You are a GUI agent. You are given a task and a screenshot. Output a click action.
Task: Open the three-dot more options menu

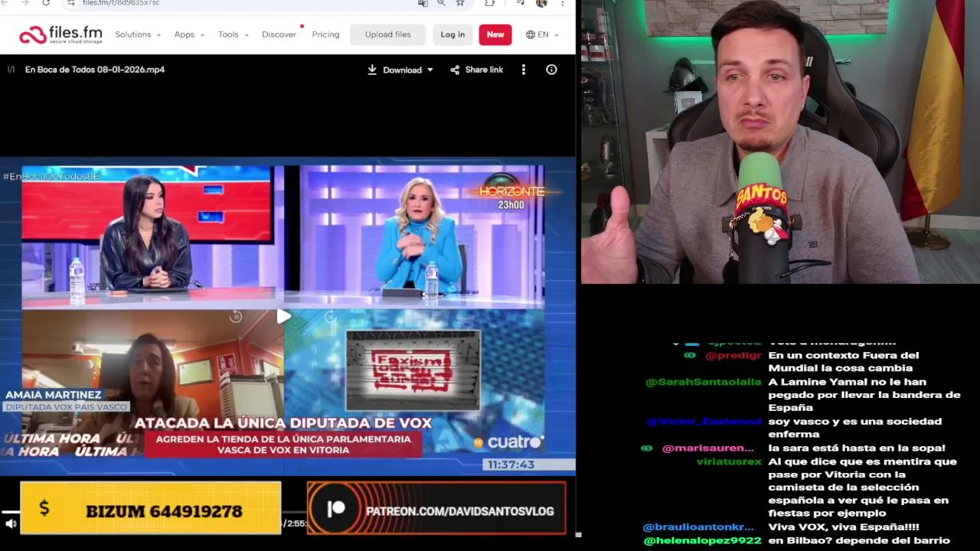(524, 70)
